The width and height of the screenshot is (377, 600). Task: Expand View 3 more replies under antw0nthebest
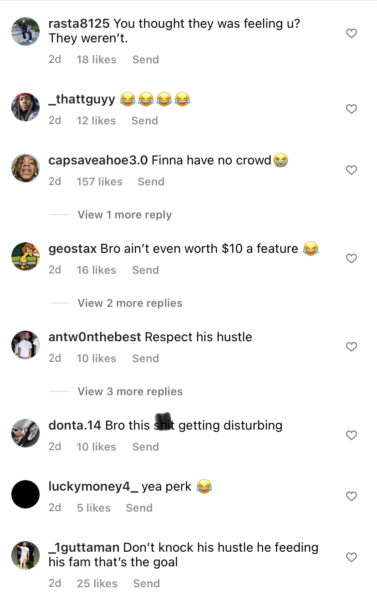[130, 391]
